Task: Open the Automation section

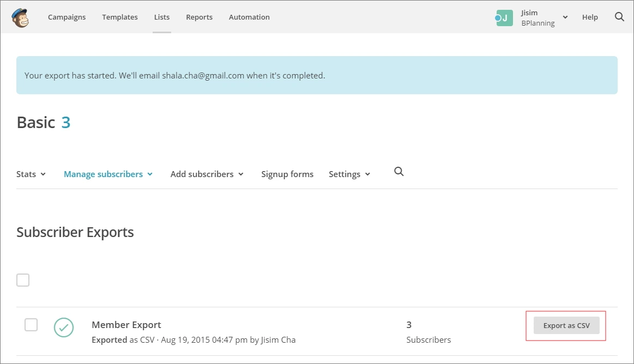Action: pyautogui.click(x=249, y=17)
